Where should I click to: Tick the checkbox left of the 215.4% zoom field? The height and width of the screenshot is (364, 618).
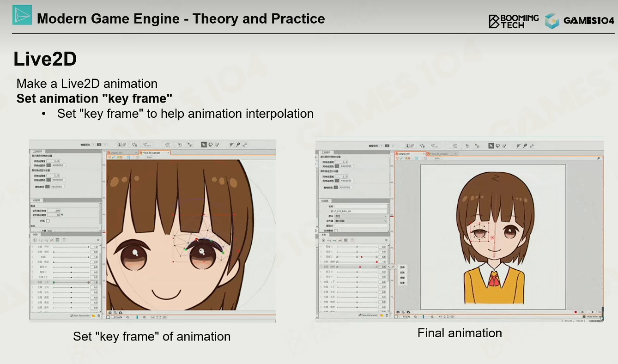(109, 317)
